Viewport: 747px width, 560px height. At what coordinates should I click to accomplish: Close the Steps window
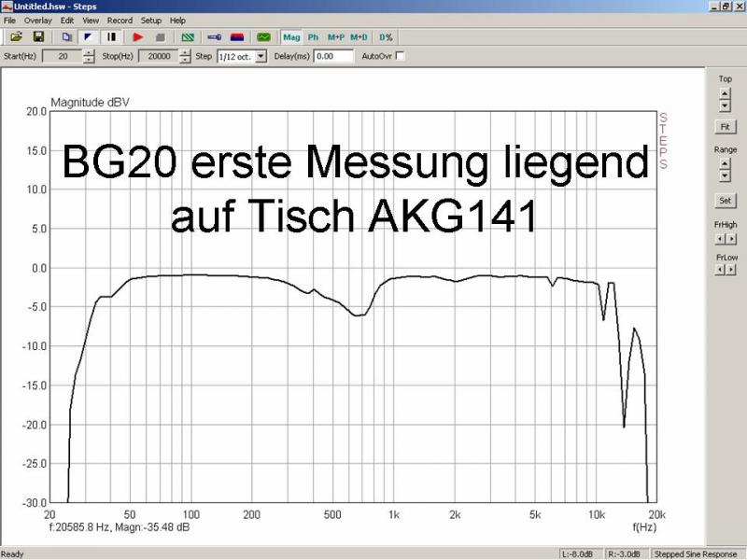coord(739,7)
